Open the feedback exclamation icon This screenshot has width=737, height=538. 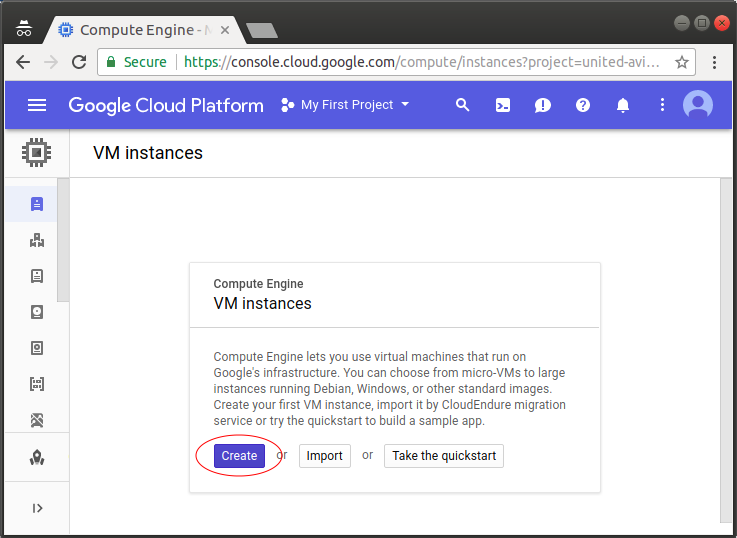pyautogui.click(x=542, y=105)
